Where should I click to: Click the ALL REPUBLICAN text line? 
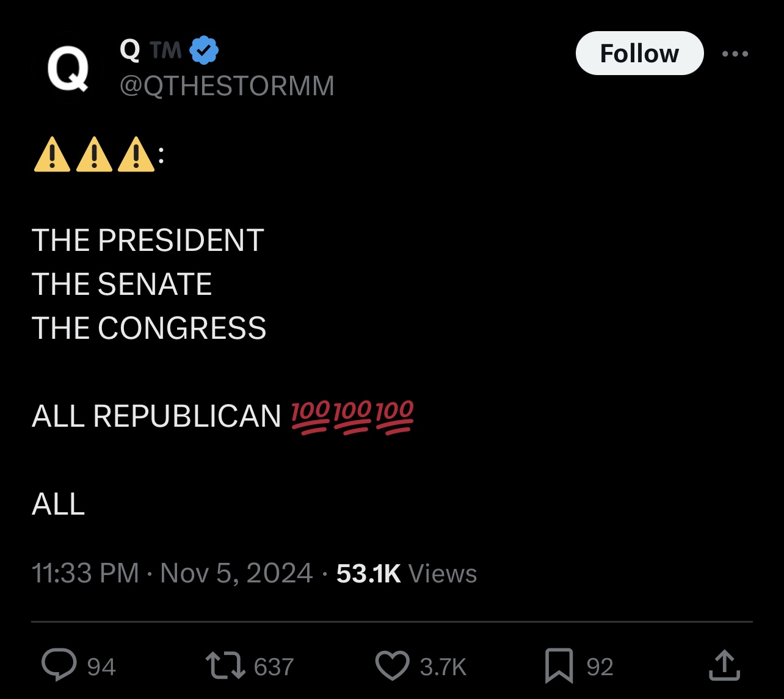156,416
